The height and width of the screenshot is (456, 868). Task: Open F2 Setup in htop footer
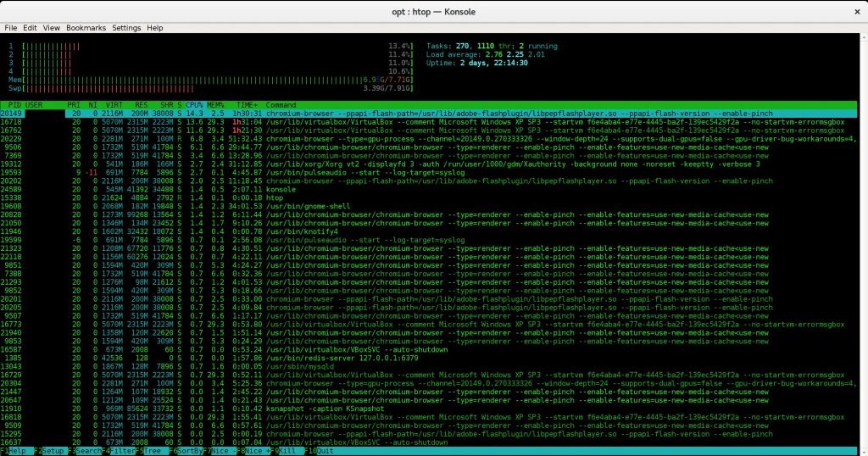(x=50, y=451)
